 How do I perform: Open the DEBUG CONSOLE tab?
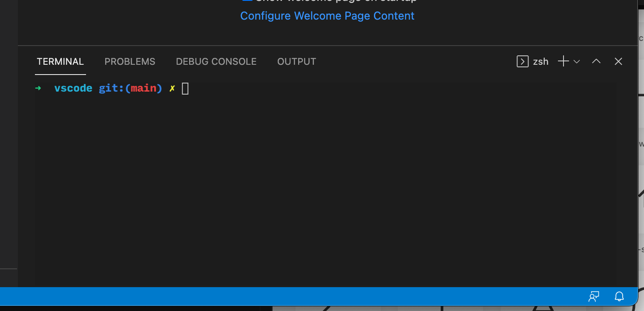point(216,61)
